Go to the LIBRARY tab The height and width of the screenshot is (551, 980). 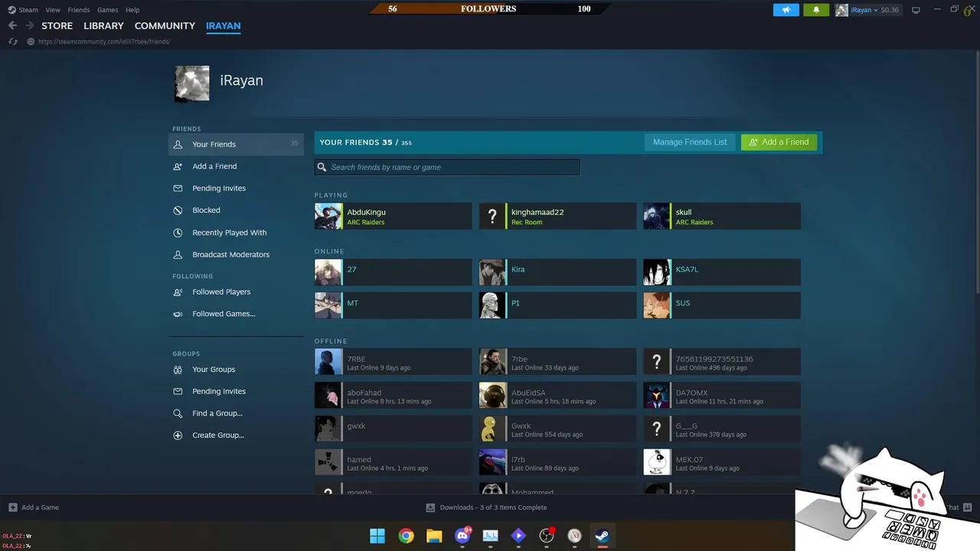pos(103,25)
